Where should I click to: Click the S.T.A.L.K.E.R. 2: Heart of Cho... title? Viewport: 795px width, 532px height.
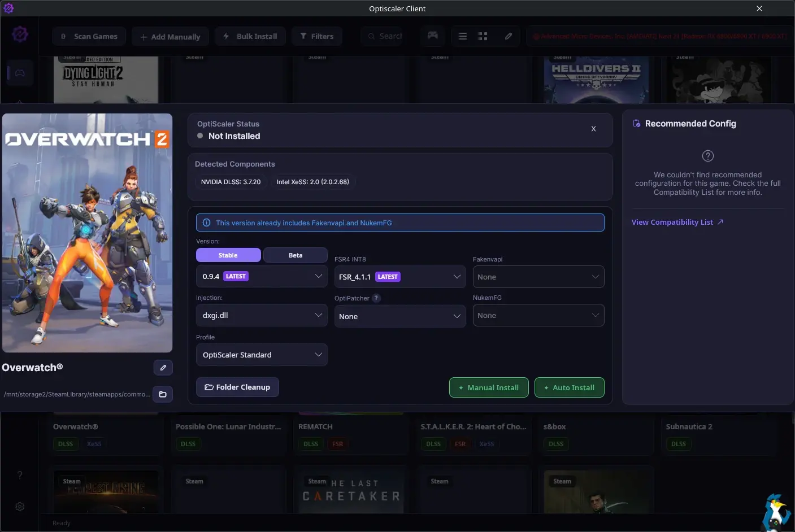click(473, 426)
